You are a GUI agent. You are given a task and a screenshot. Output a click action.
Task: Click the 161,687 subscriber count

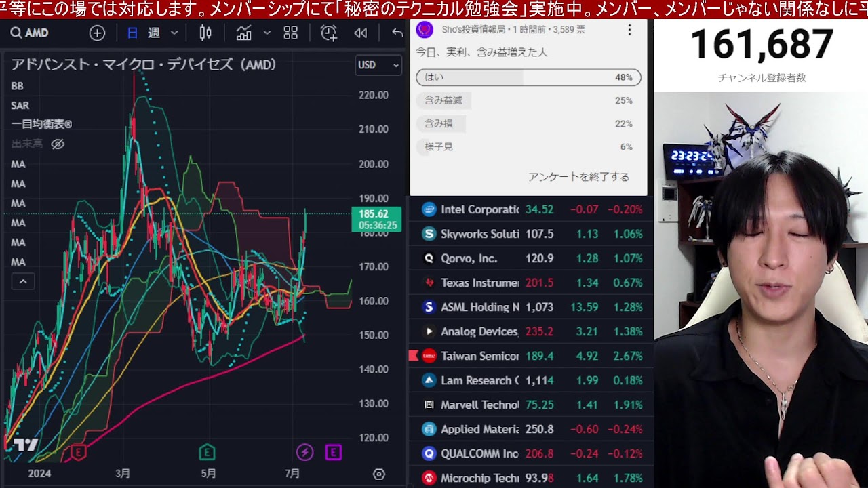pos(762,45)
